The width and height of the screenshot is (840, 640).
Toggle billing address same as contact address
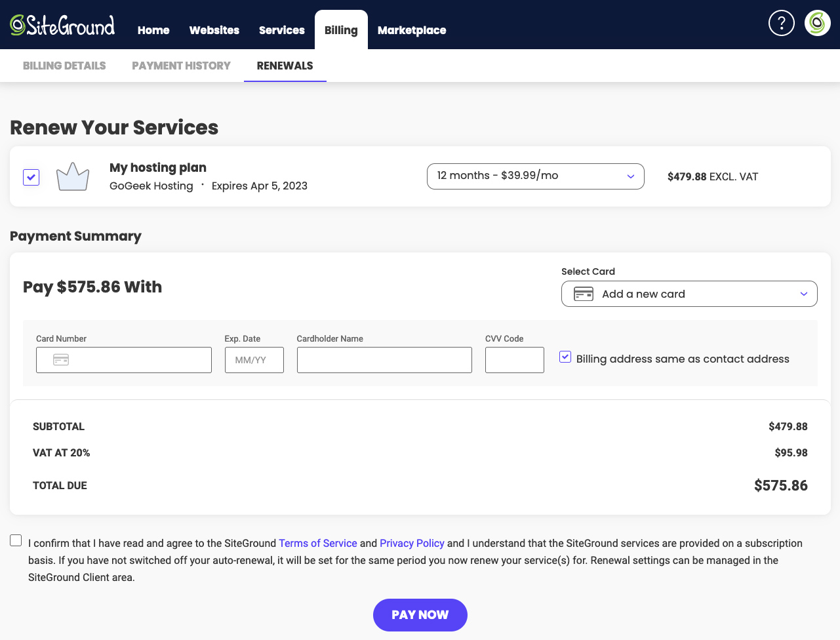tap(565, 357)
